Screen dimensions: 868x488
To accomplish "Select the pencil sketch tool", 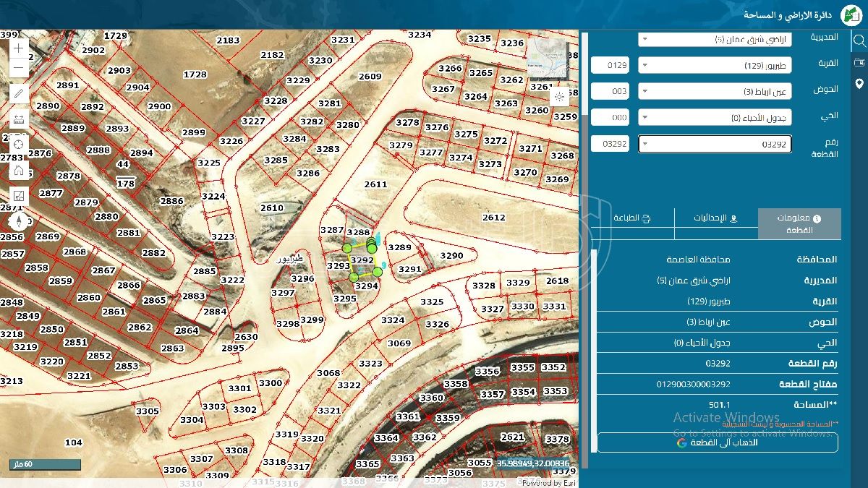I will click(19, 94).
